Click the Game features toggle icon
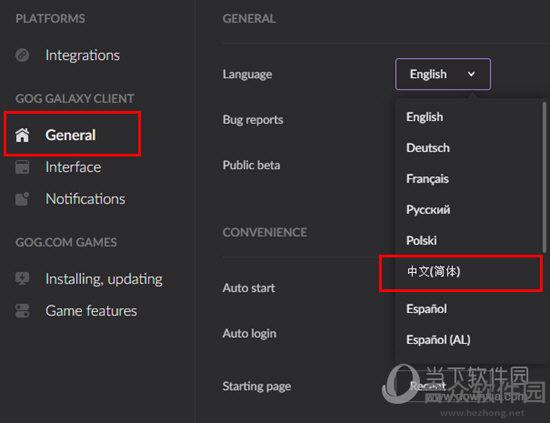The width and height of the screenshot is (550, 423). click(x=22, y=311)
